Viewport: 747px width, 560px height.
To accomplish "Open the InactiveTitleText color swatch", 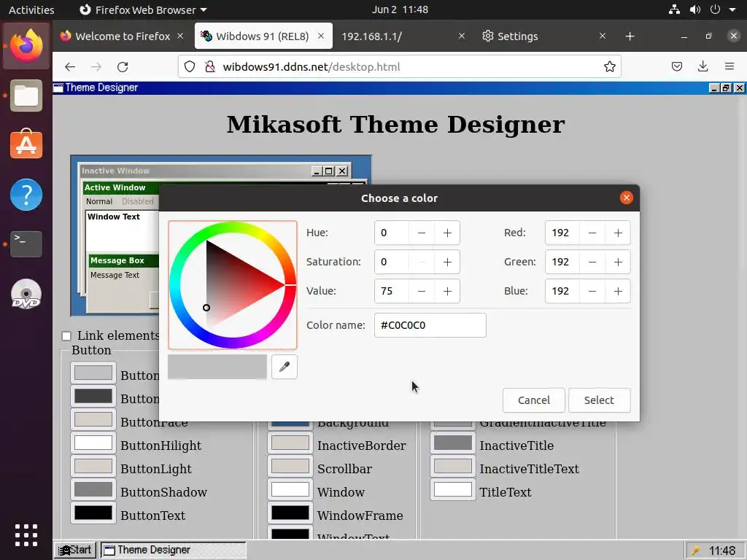I will [x=452, y=466].
